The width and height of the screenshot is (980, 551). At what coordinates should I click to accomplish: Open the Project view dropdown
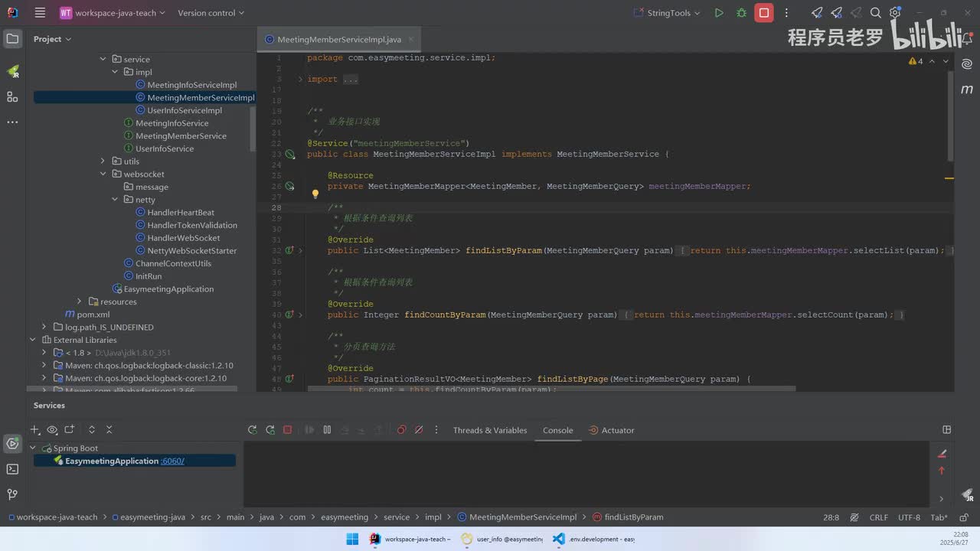[x=52, y=39]
